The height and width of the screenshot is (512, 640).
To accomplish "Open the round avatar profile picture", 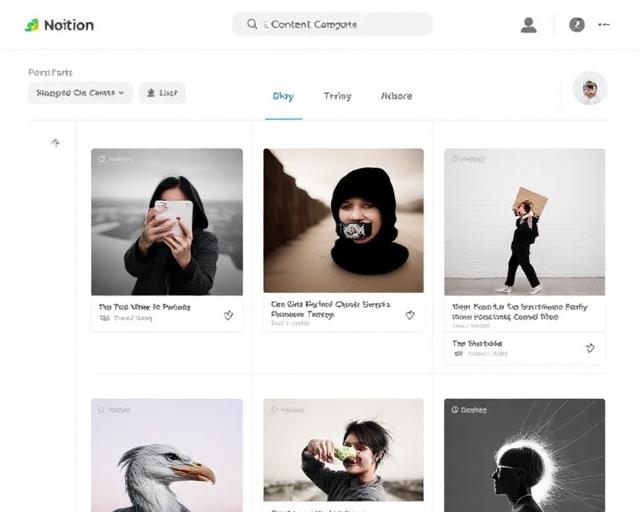I will tap(590, 89).
